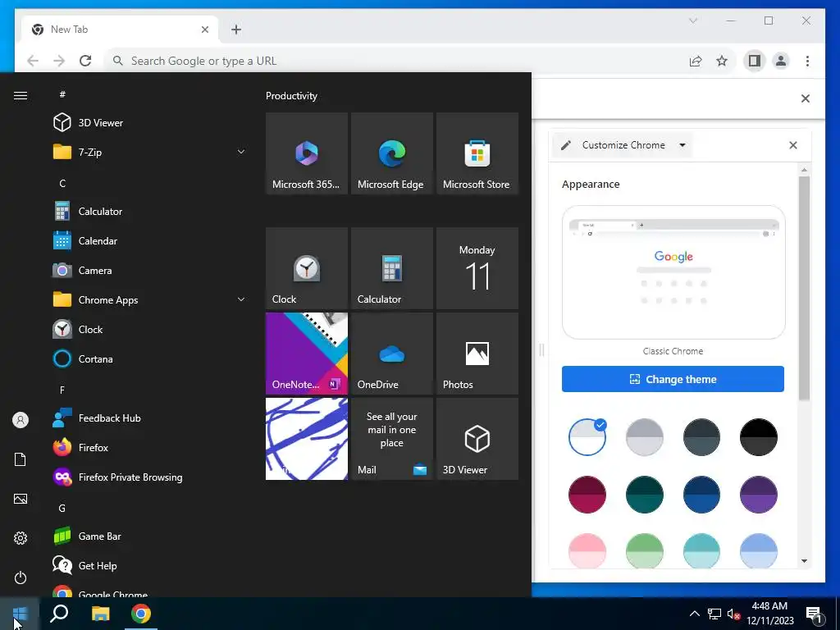Open Firefox Private Browsing
Image resolution: width=840 pixels, height=630 pixels.
click(150, 477)
